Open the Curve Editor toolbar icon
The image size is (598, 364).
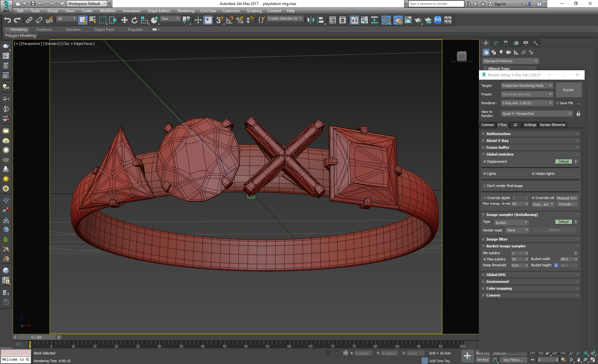pos(364,20)
